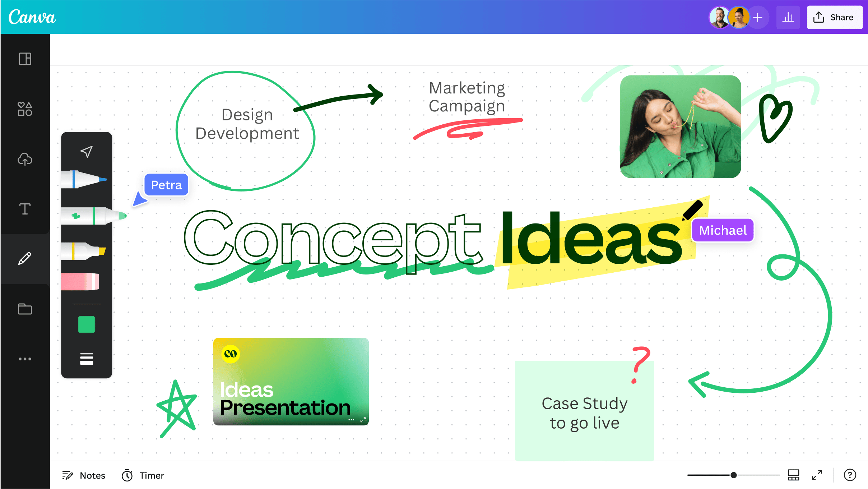Select the Arrow/Select tool in toolbar
The image size is (868, 489).
pyautogui.click(x=87, y=152)
